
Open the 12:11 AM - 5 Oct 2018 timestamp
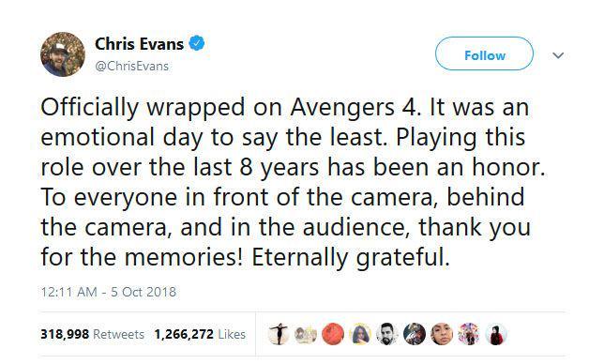coord(109,292)
